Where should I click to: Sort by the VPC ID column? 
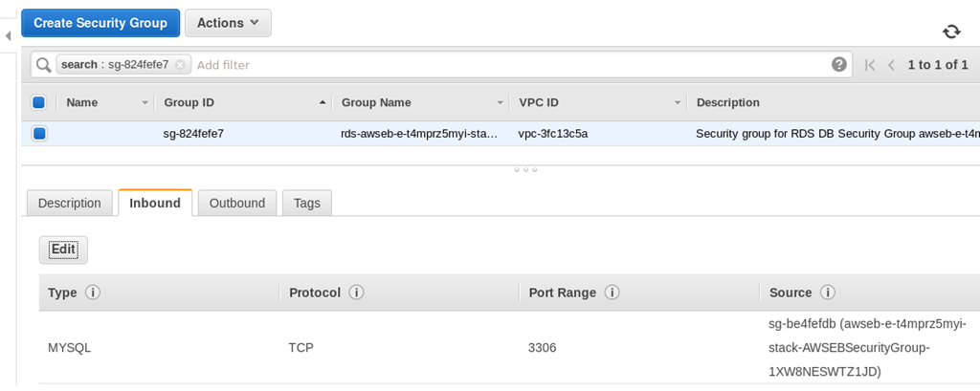click(x=599, y=102)
